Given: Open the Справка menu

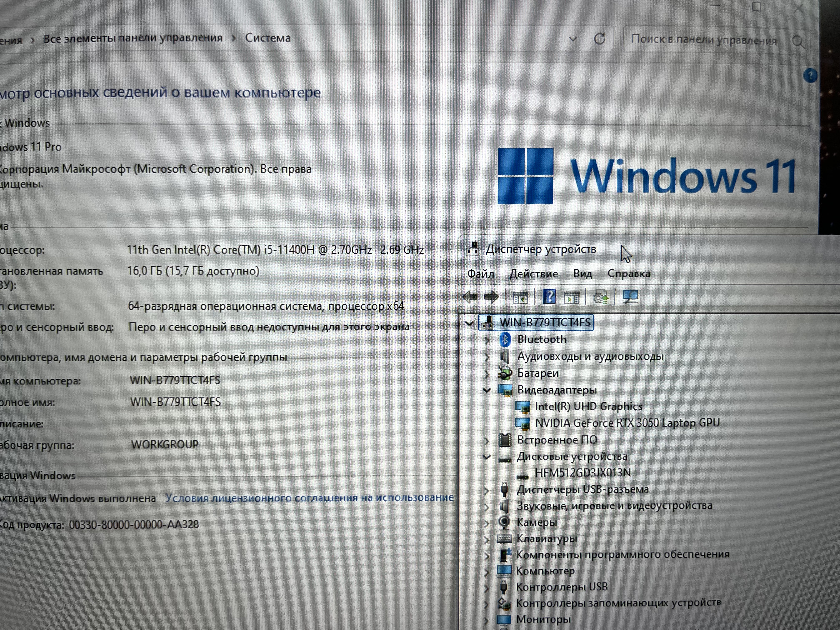Looking at the screenshot, I should pyautogui.click(x=629, y=273).
